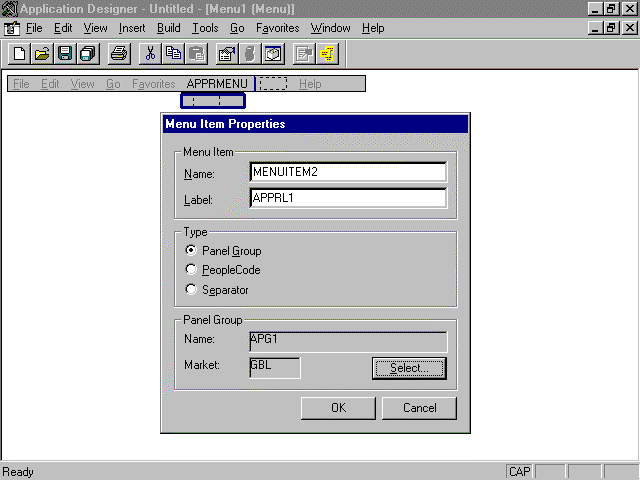
Task: Click the Ready status bar text
Action: [18, 472]
